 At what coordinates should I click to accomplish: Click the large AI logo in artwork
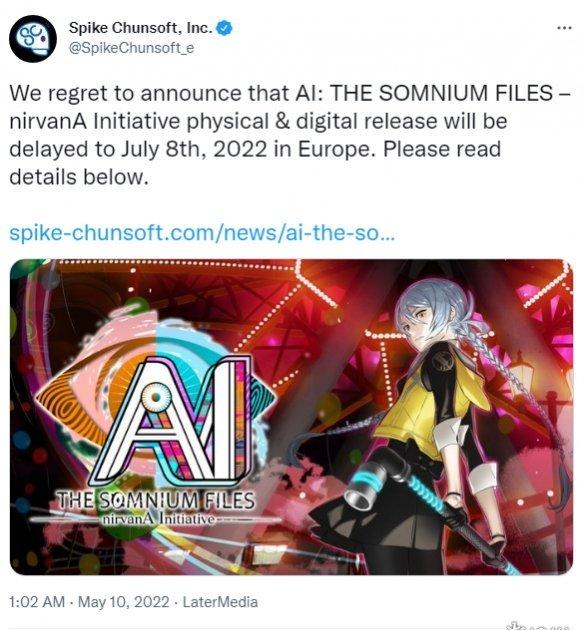[x=174, y=422]
